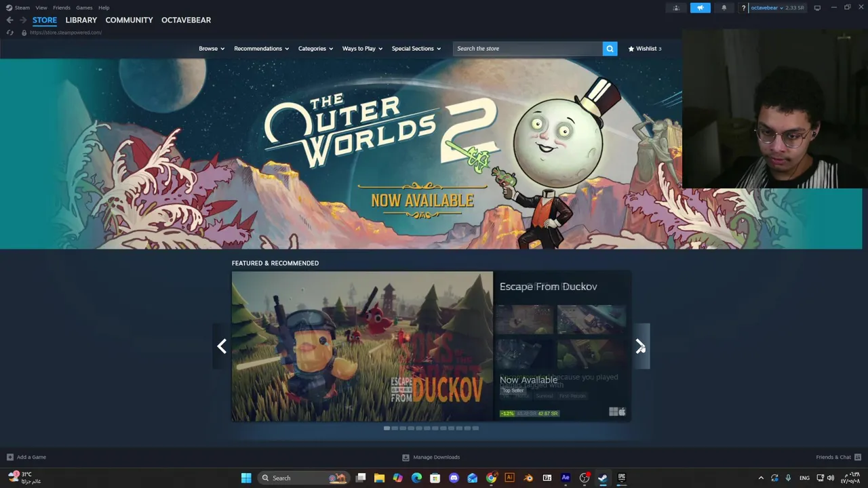
Task: View top-left Duckov screenshot thumbnail
Action: 526,319
